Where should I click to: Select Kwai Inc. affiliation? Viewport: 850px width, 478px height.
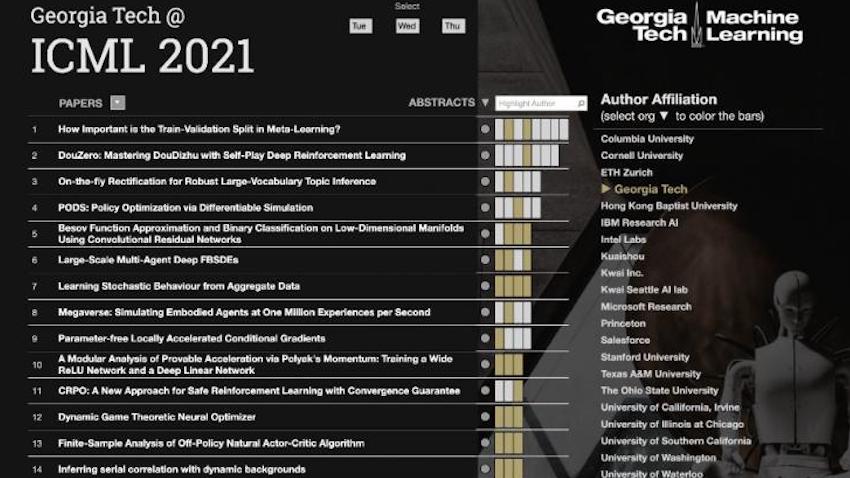(x=622, y=273)
